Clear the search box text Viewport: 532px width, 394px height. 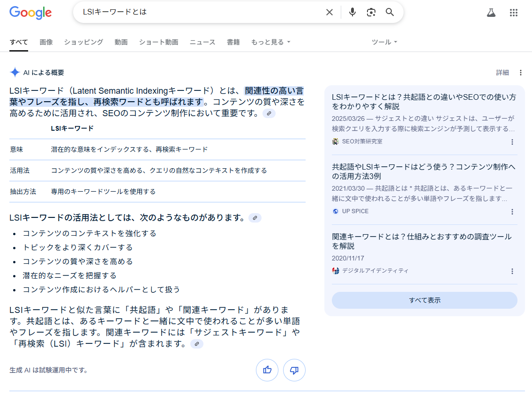330,12
